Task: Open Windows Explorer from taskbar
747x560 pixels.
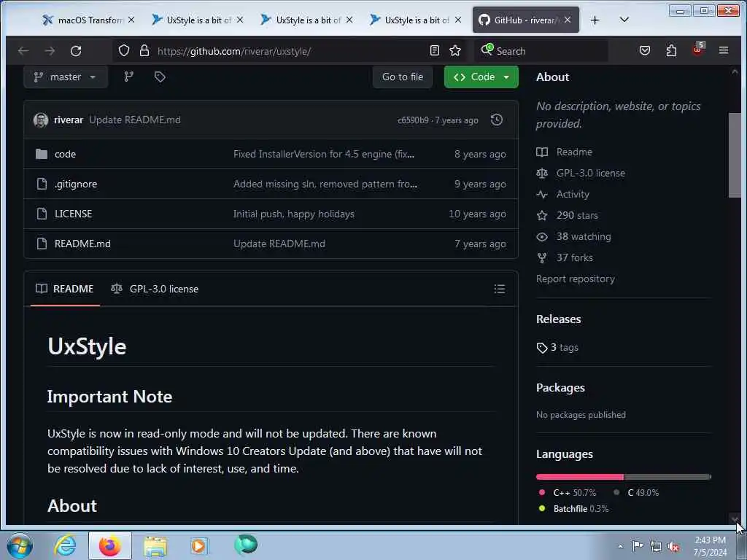Action: coord(155,545)
